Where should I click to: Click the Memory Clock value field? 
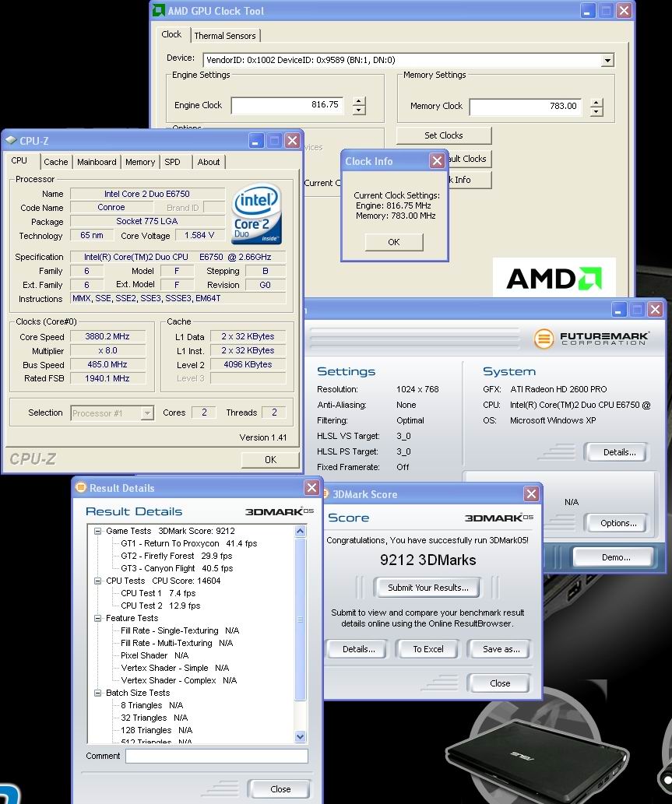tap(526, 107)
